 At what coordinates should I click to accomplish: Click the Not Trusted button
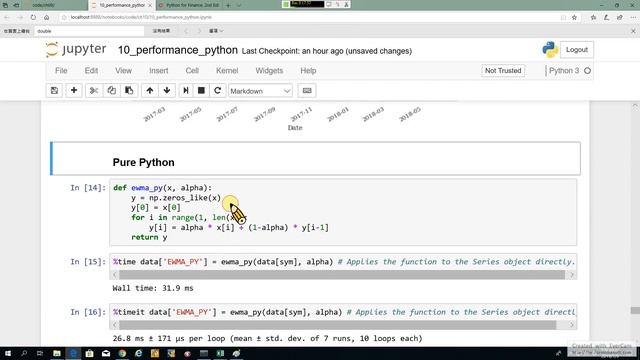(503, 71)
